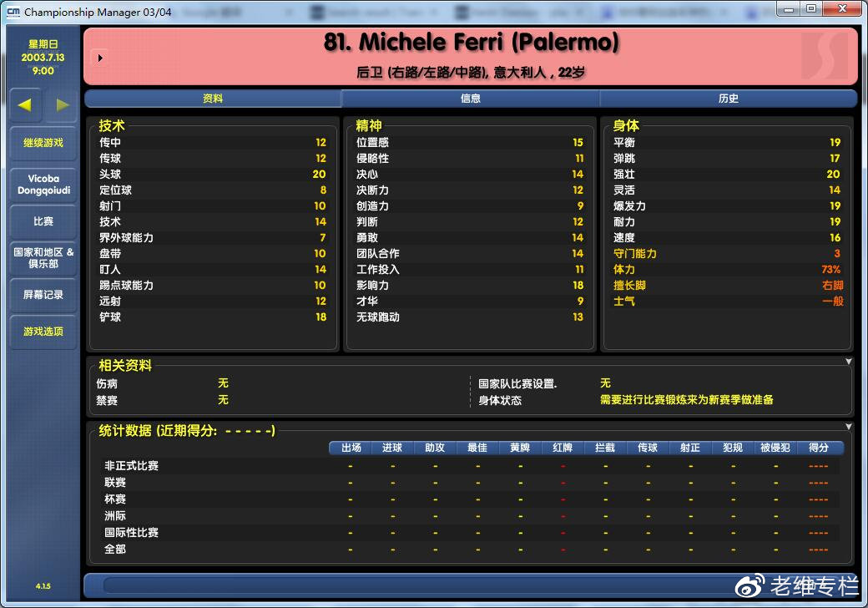Click the date 2003.7.13 display
The width and height of the screenshot is (868, 608).
coord(43,57)
